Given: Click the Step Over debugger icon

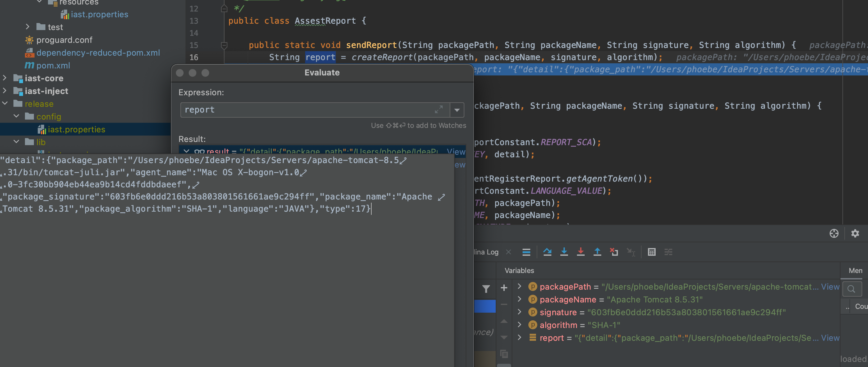Looking at the screenshot, I should click(x=547, y=252).
